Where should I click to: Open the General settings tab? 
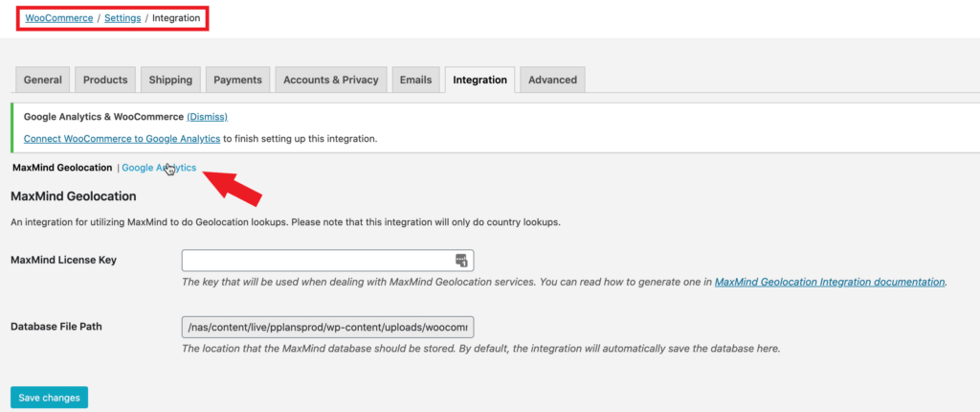tap(43, 80)
